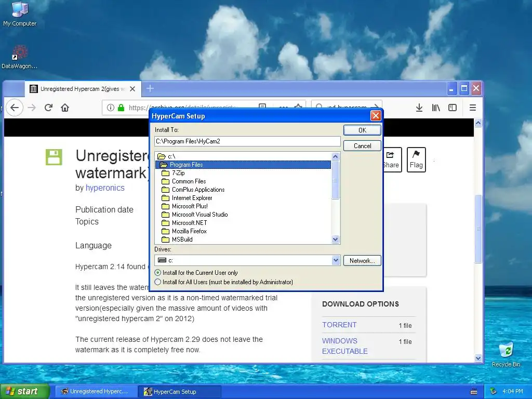532x399 pixels.
Task: Click the Install To path field
Action: [x=247, y=141]
